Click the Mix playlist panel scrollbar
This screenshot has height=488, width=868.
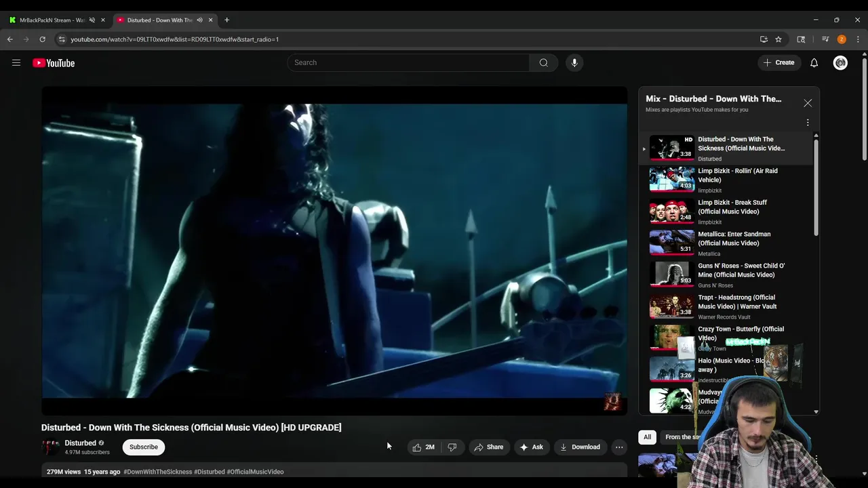(816, 186)
